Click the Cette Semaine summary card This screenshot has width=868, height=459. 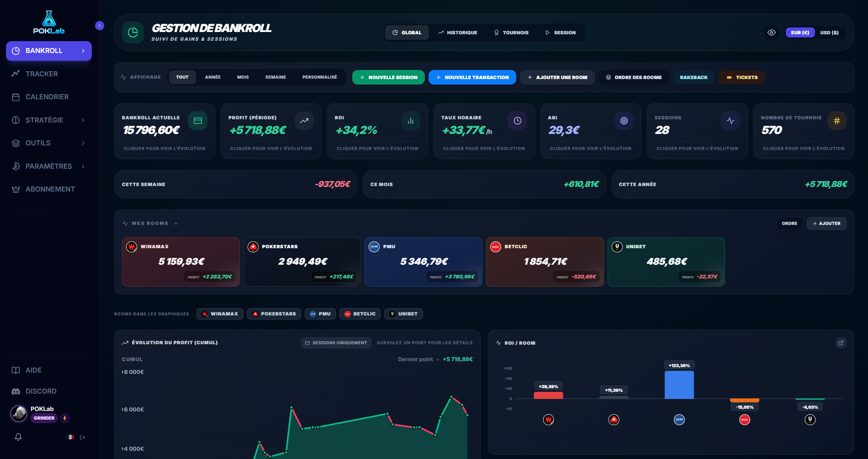click(x=236, y=184)
